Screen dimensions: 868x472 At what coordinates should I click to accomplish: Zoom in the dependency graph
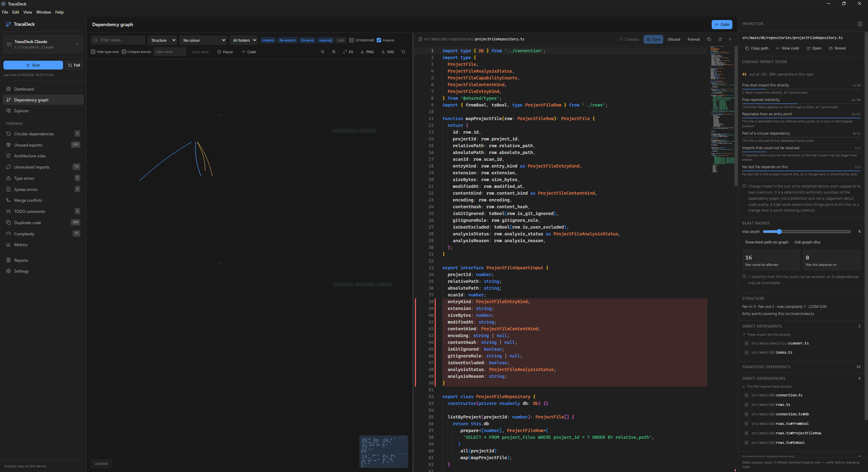334,52
